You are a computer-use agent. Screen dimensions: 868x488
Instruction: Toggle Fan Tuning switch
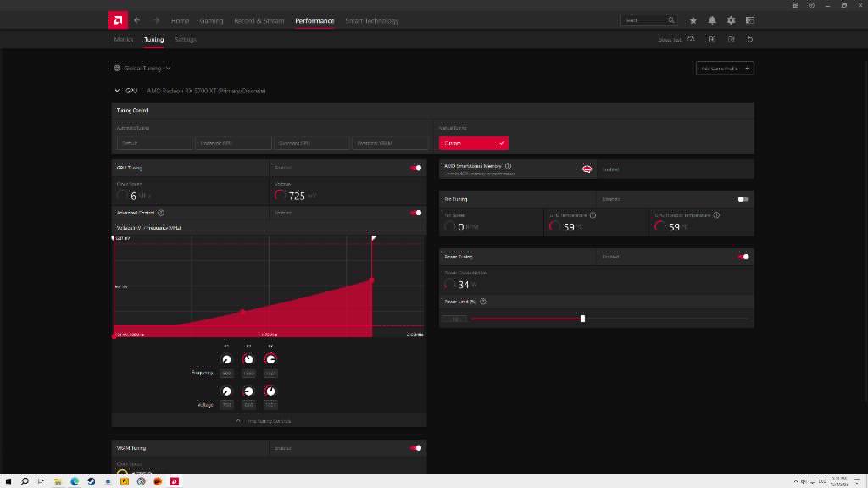[743, 199]
